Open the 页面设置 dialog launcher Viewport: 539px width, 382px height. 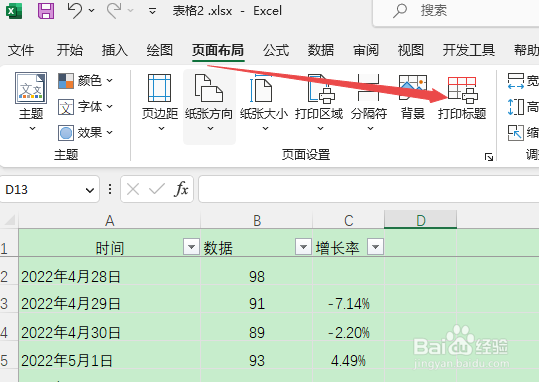(x=489, y=157)
